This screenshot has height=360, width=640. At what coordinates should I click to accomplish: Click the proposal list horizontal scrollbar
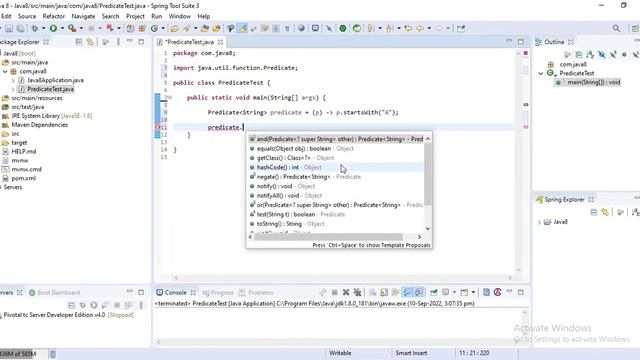pyautogui.click(x=329, y=237)
